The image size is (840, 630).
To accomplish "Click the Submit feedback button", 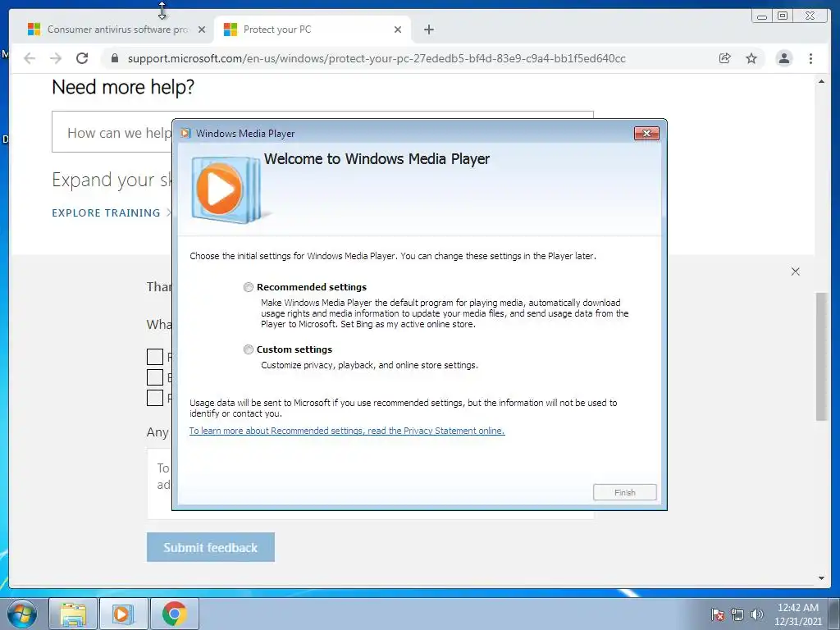I will pos(211,547).
